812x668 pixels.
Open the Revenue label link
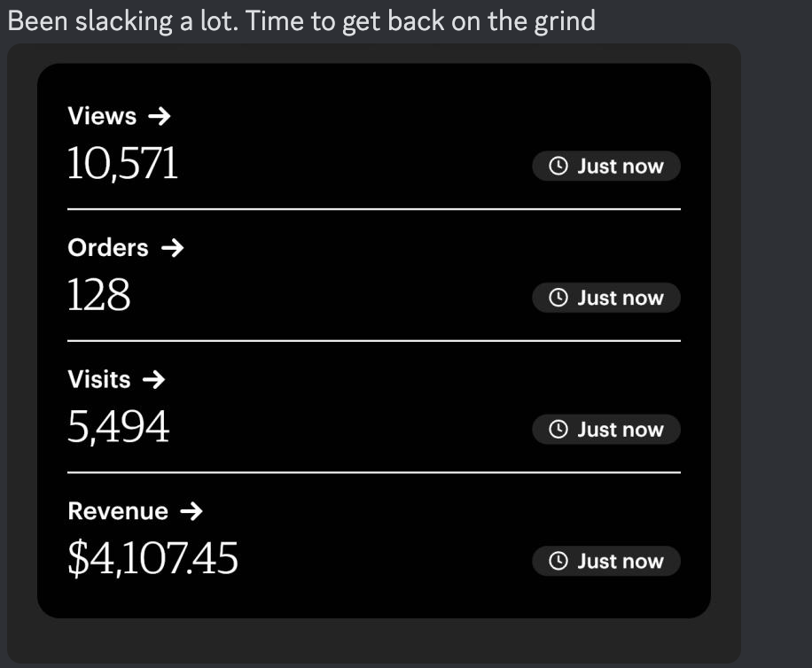pyautogui.click(x=118, y=511)
